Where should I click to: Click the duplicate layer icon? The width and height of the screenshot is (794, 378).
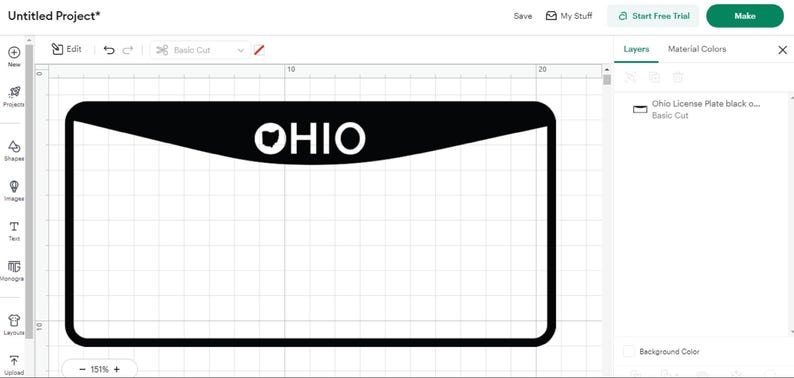click(654, 77)
